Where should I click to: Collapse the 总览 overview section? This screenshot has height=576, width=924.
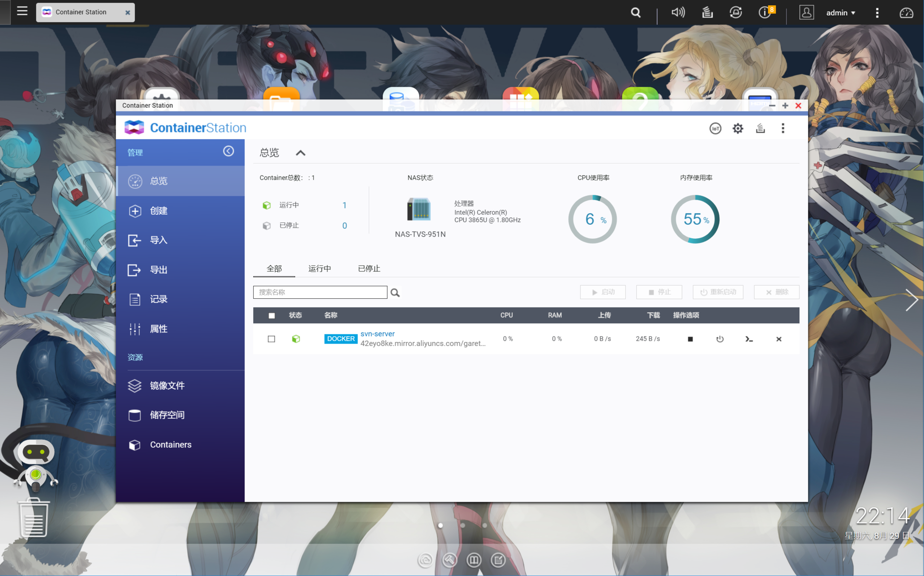point(300,153)
